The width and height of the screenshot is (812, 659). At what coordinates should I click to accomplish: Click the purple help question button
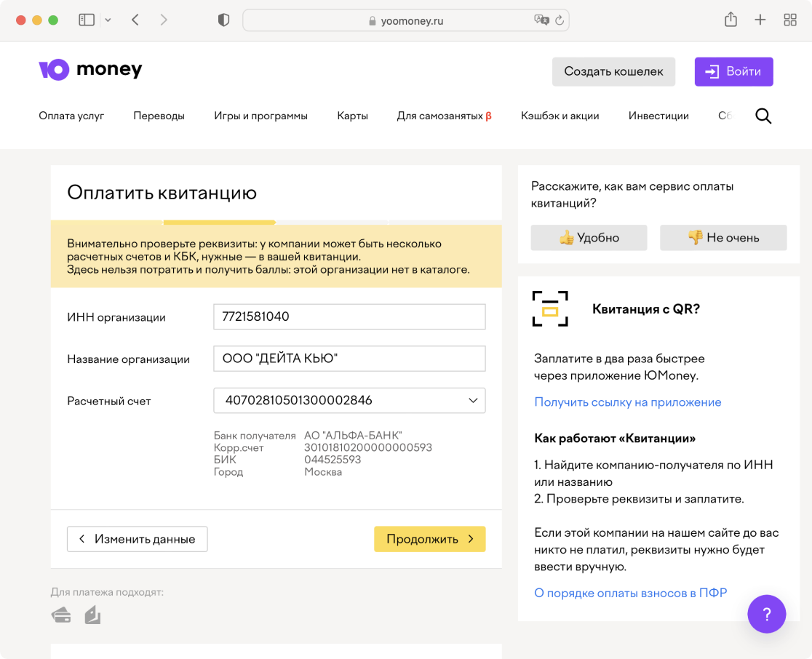(767, 614)
